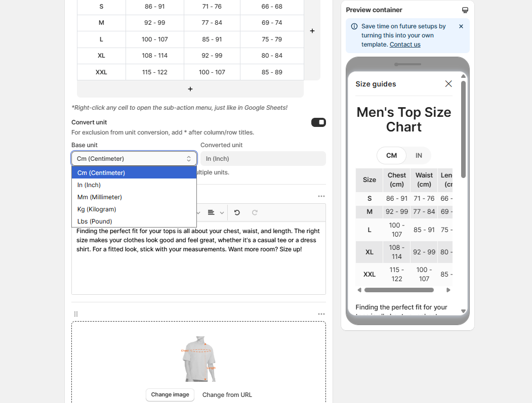The width and height of the screenshot is (532, 403).
Task: Add a new column with plus icon
Action: point(312,31)
